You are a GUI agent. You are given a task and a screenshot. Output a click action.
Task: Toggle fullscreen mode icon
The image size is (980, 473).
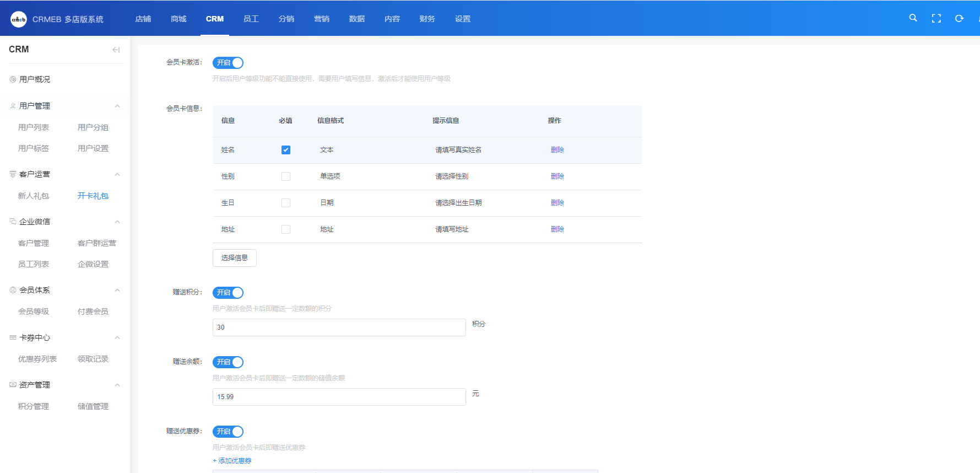[x=936, y=18]
